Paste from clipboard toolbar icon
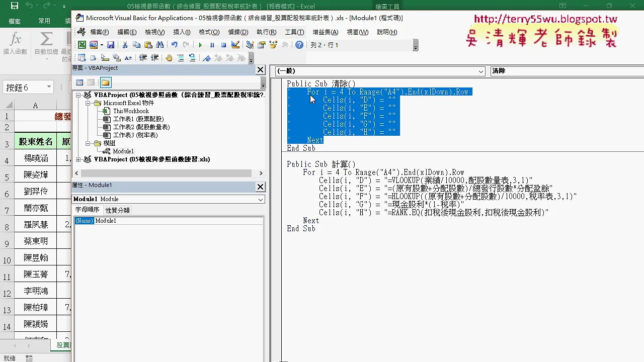 coord(148,45)
